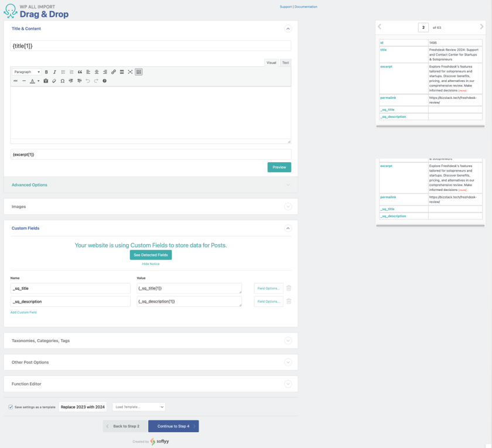Switch to the Text editor tab
The height and width of the screenshot is (448, 492).
pyautogui.click(x=285, y=63)
